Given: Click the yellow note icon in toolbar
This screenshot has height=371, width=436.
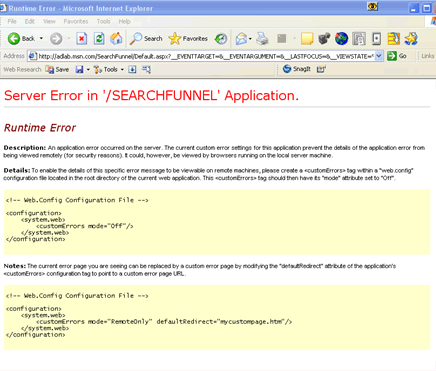Looking at the screenshot, I should pyautogui.click(x=307, y=39).
